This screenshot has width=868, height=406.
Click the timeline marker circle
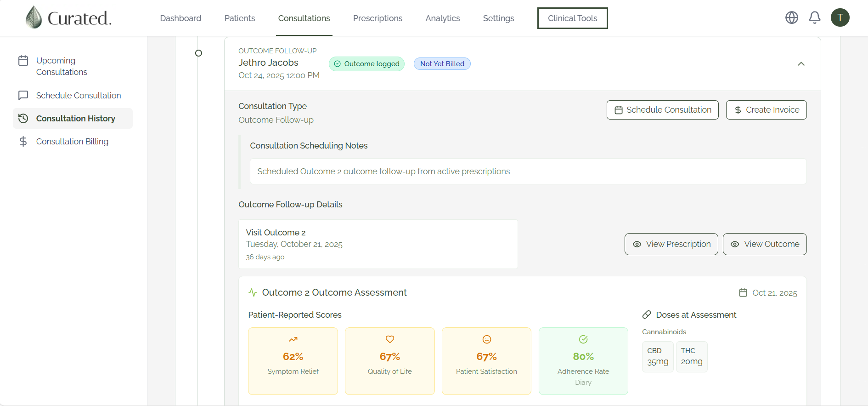click(198, 53)
